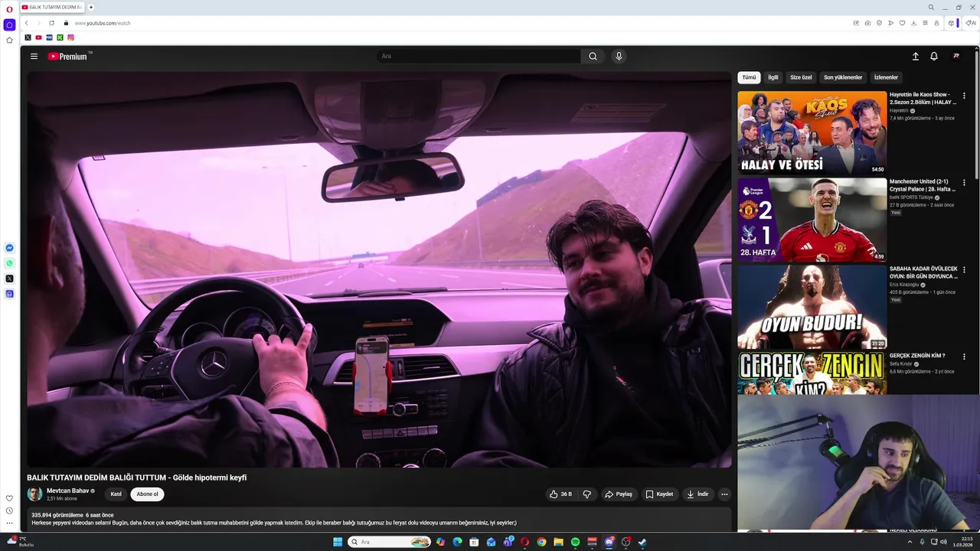Select the İlgili filter chip
Image resolution: width=980 pixels, height=551 pixels.
pos(773,77)
